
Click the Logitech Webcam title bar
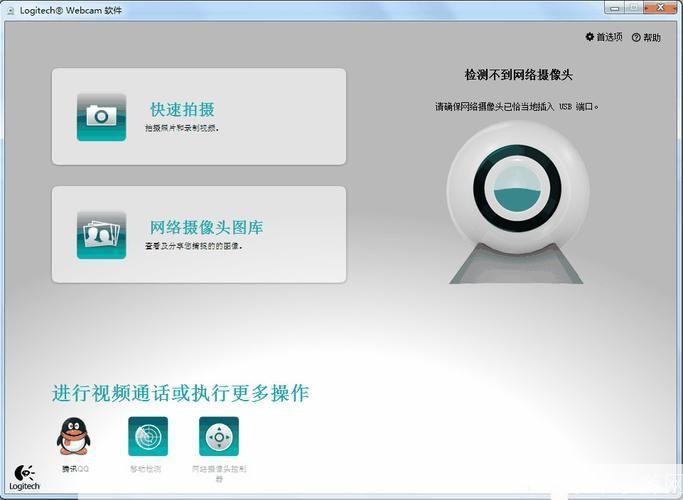[x=300, y=9]
